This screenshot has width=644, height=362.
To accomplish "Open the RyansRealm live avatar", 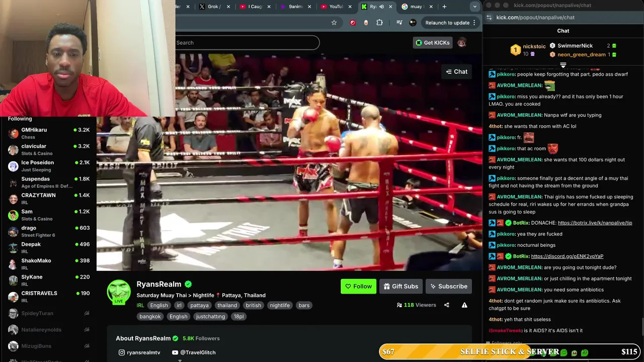I will coord(119,292).
